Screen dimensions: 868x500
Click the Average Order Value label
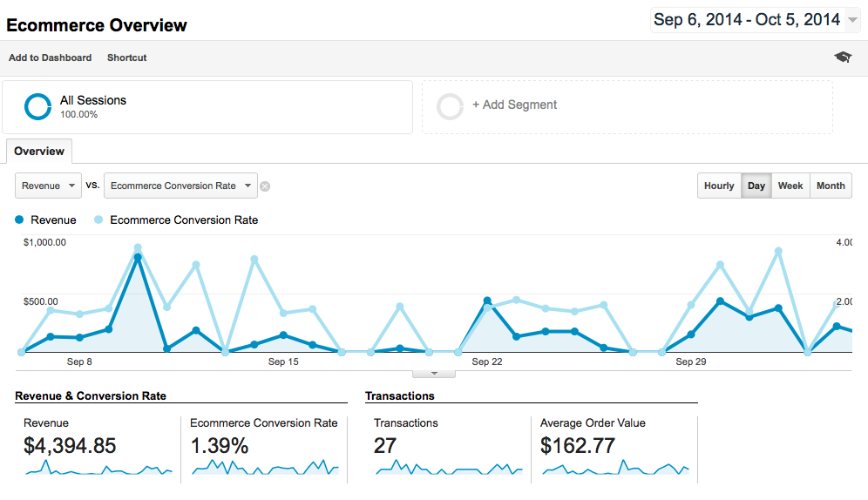593,423
